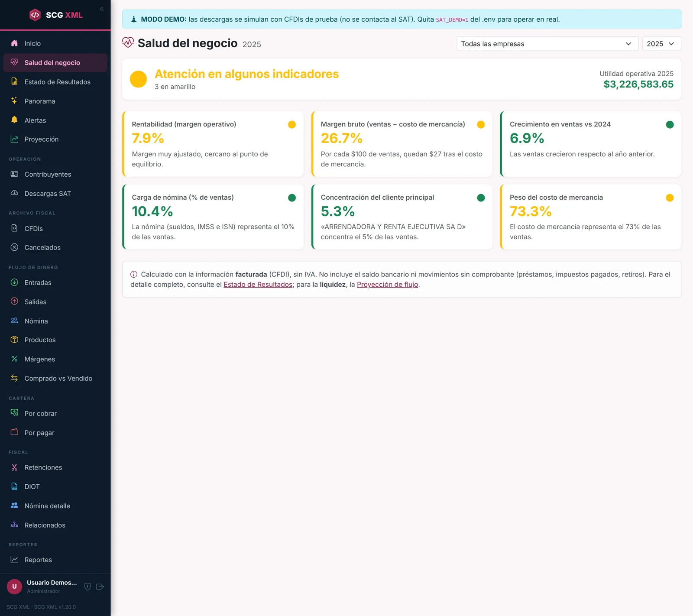693x616 pixels.
Task: Follow the Proyección de flujo link
Action: tap(387, 285)
